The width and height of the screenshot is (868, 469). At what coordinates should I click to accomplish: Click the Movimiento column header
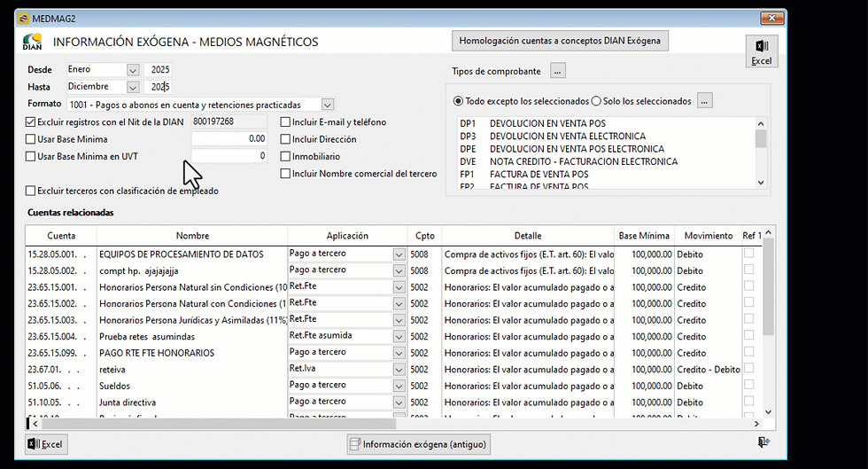(708, 236)
